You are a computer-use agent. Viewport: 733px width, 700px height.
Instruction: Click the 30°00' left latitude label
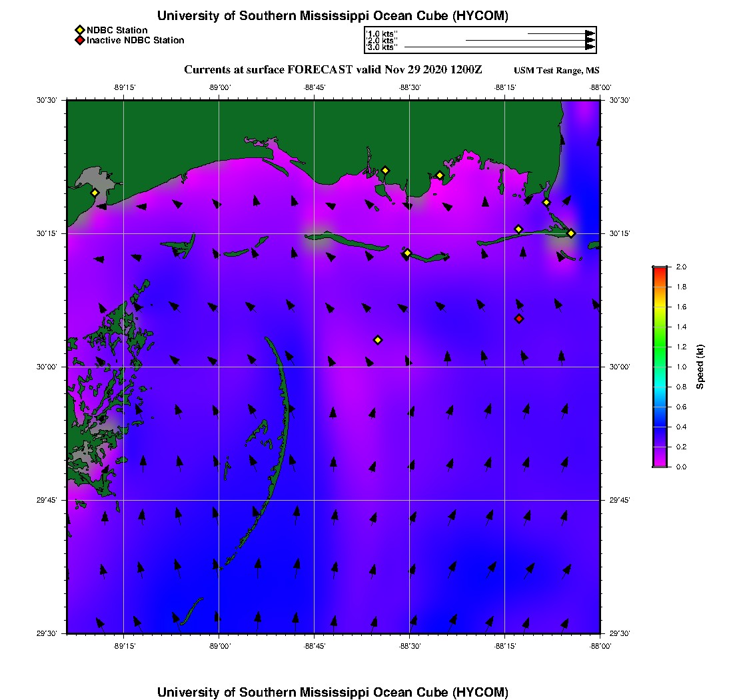click(x=46, y=367)
